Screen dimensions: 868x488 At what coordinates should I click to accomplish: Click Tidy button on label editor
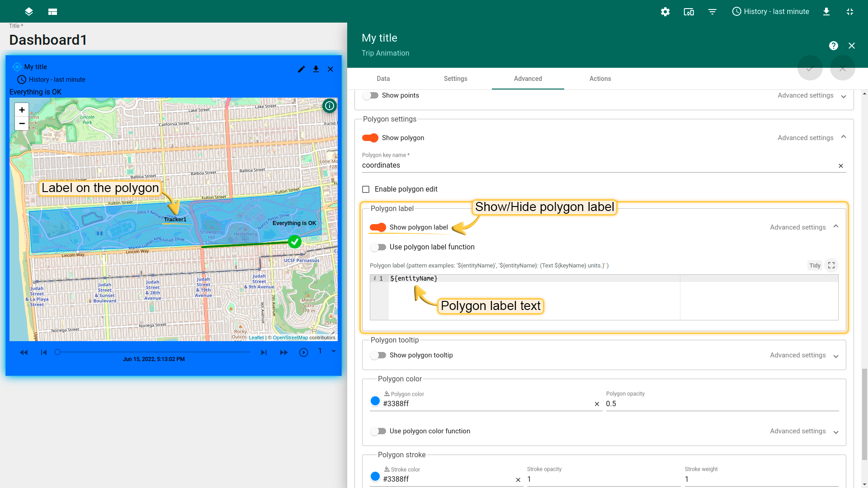815,266
